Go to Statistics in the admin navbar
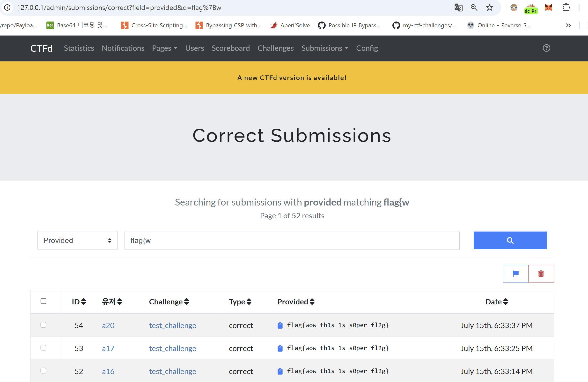Image resolution: width=588 pixels, height=382 pixels. click(x=79, y=48)
